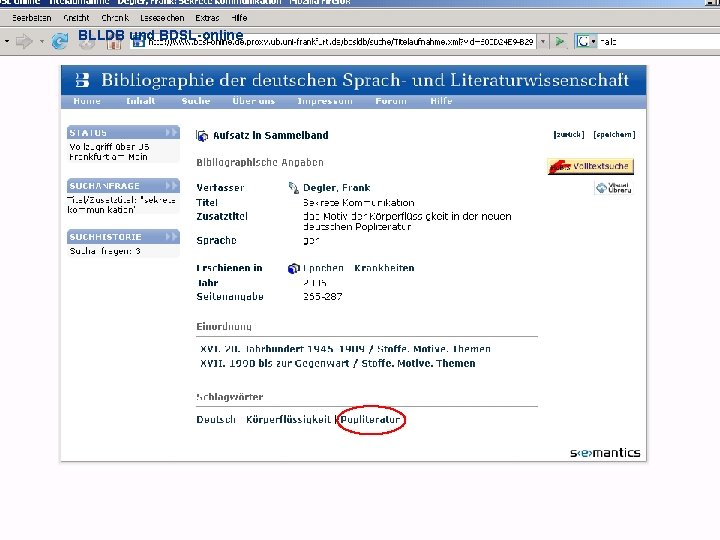The width and height of the screenshot is (720, 540).
Task: Click the page favicon in the address bar
Action: point(139,43)
